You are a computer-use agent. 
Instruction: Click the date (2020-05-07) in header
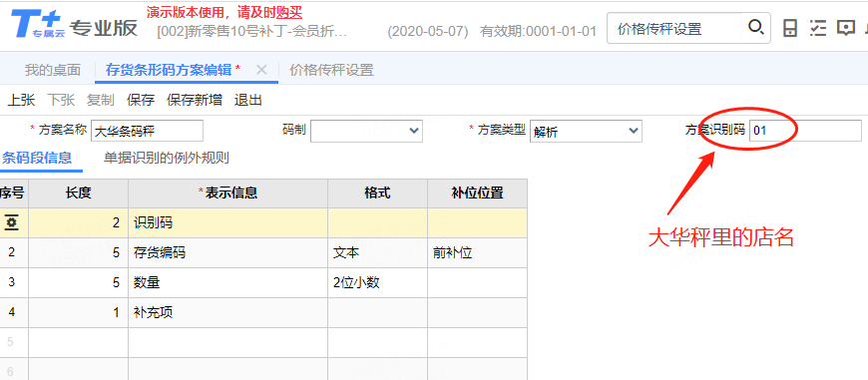pos(427,31)
